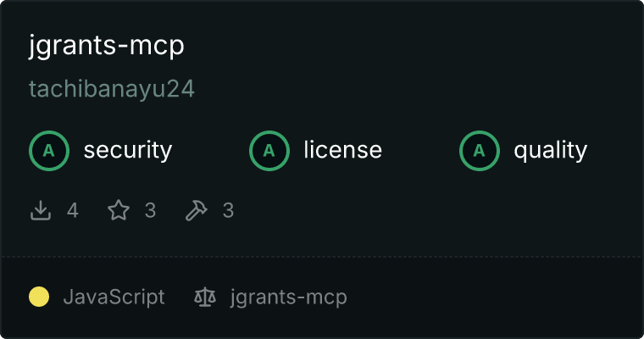Viewport: 644px width, 339px height.
Task: Click the balance scale license icon
Action: pos(205,297)
